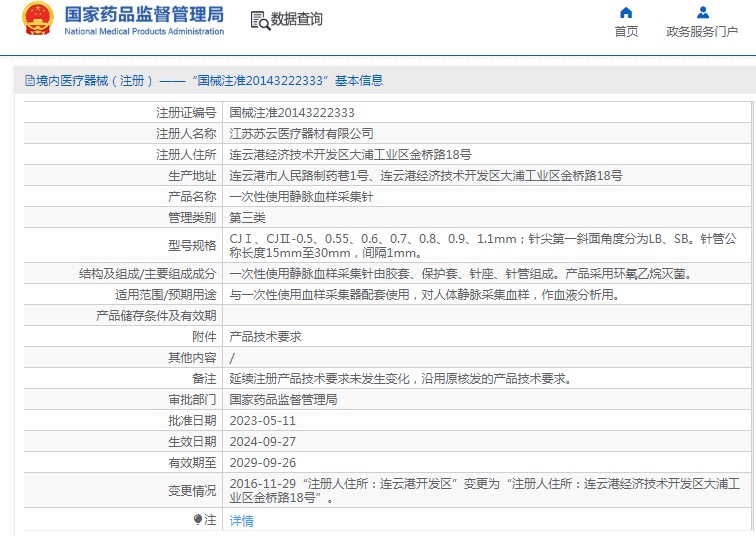Click the 审批部门 row label
The height and width of the screenshot is (536, 756).
(192, 400)
